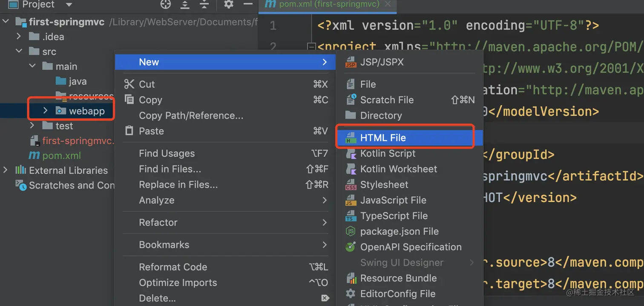This screenshot has height=306, width=644.
Task: Choose HTML File from New submenu
Action: 383,138
